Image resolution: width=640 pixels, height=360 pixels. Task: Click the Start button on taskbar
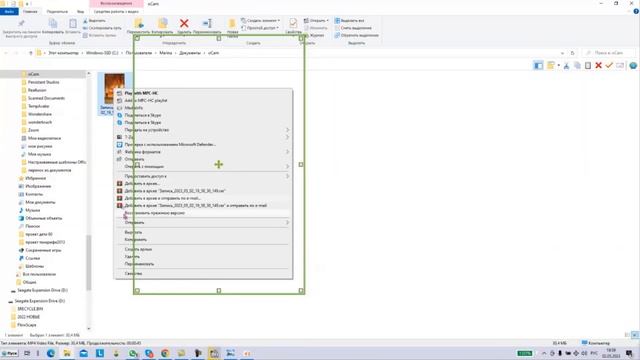coord(9,353)
